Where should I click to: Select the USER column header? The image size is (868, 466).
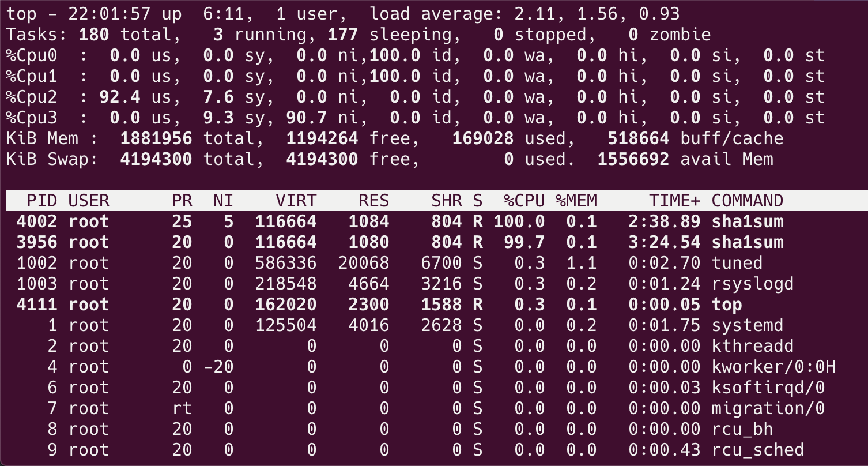coord(89,200)
